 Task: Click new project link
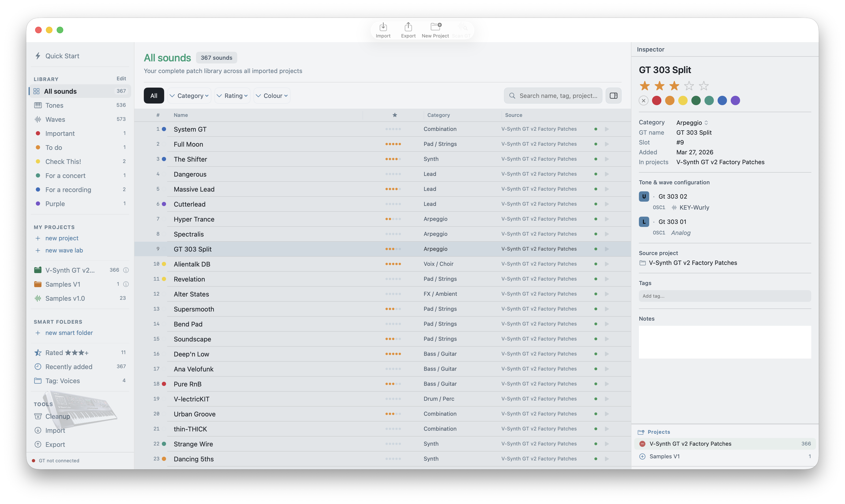click(x=62, y=238)
